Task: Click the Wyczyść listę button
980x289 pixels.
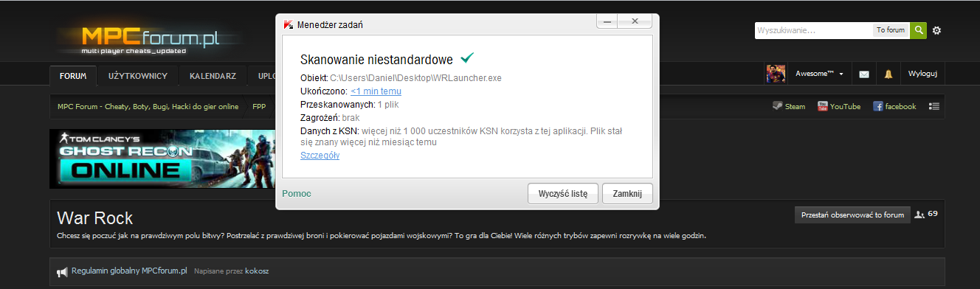Action: click(563, 194)
